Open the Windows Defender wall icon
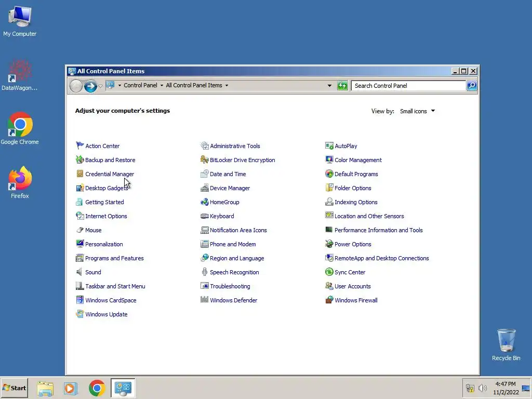The height and width of the screenshot is (399, 532). click(x=205, y=300)
